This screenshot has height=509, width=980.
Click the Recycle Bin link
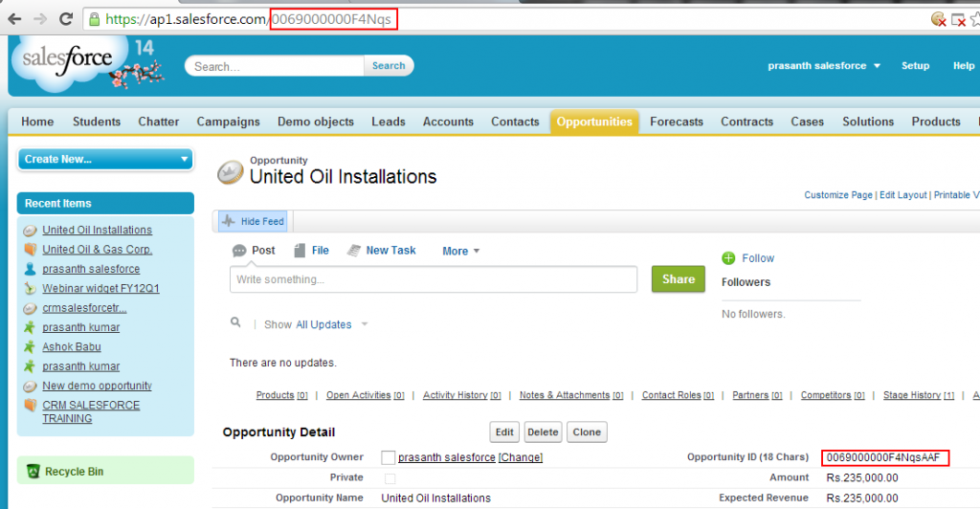tap(74, 472)
